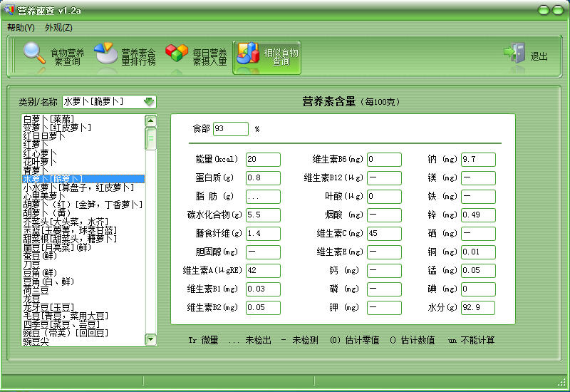Click the 维生素C(mg) value field
Viewport: 570px width, 392px height.
tap(385, 233)
